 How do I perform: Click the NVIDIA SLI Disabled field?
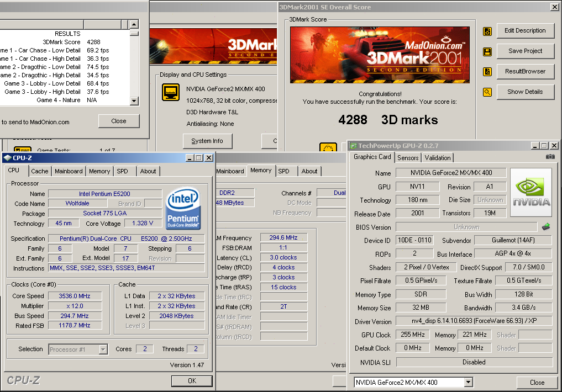[474, 362]
